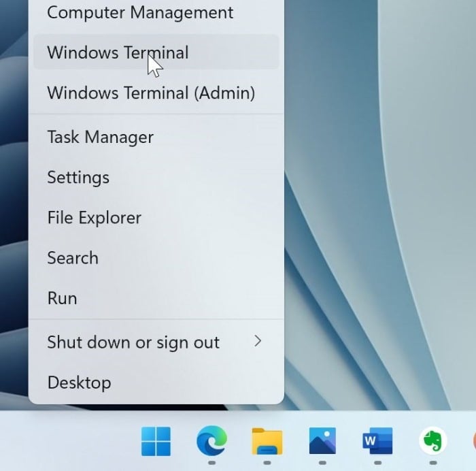Viewport: 476px width, 471px height.
Task: Open Settings from the Win+X menu
Action: pos(156,178)
